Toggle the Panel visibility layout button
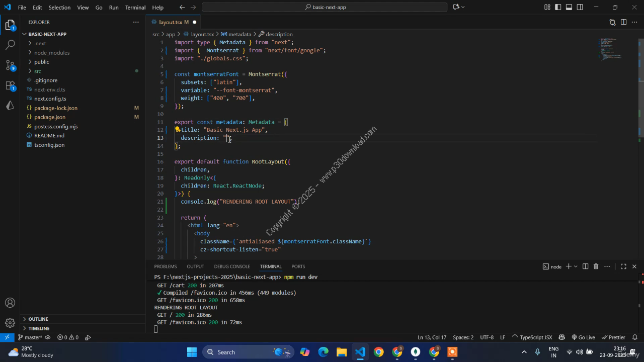Viewport: 644px width, 362px height. point(569,7)
